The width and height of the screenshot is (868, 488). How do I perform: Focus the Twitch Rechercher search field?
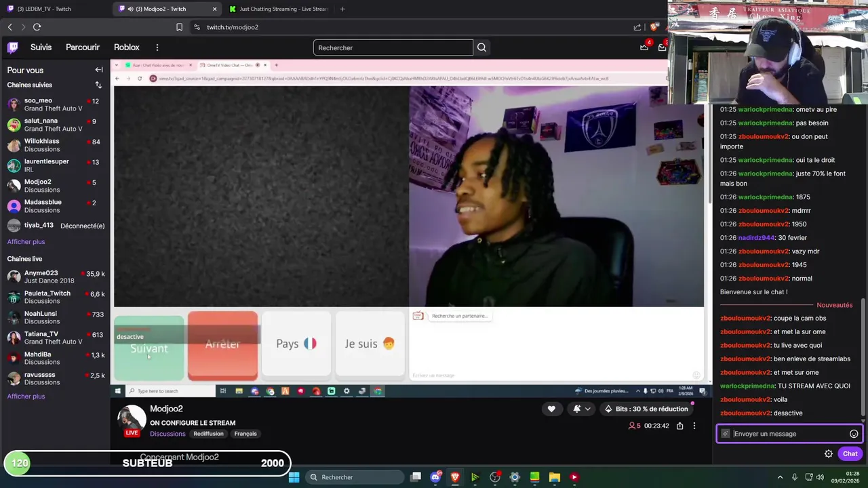tap(393, 47)
